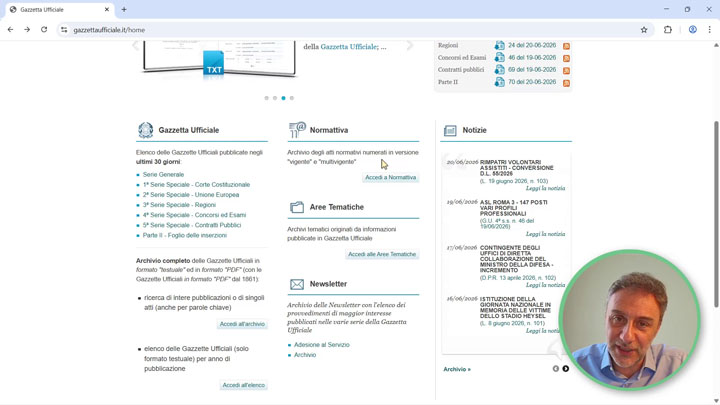
Task: Go to next news page arrow
Action: tap(566, 369)
